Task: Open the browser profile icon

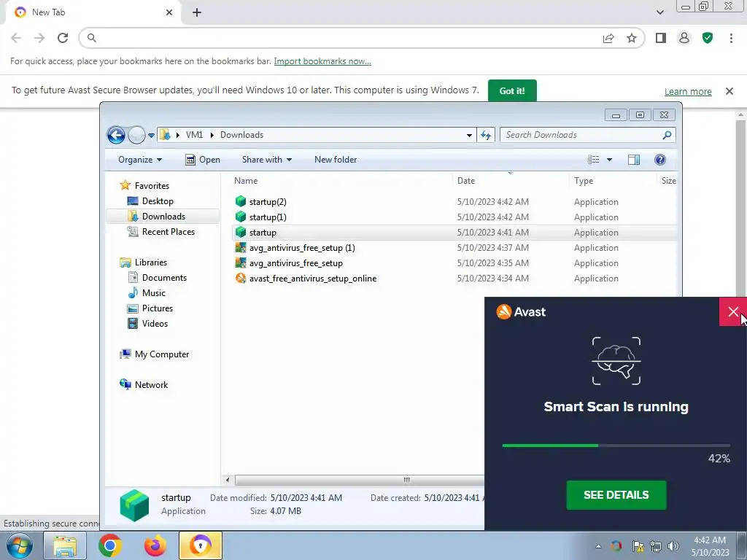Action: point(684,38)
